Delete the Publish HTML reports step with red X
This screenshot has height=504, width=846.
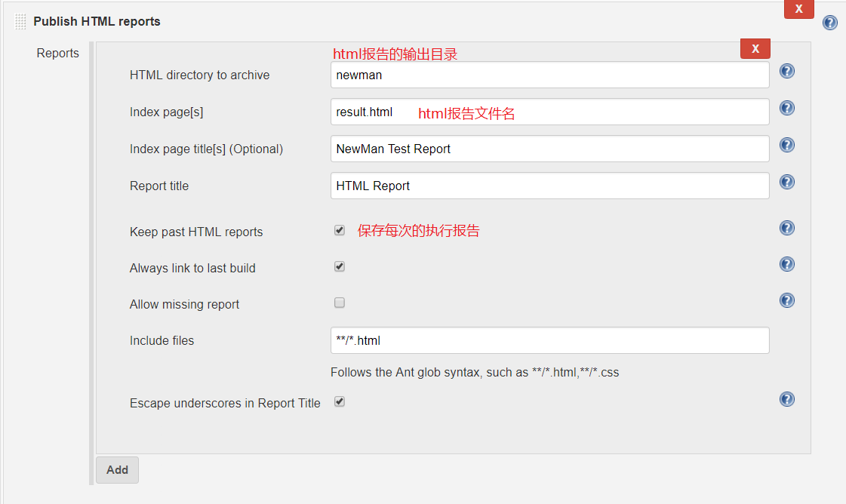click(799, 9)
